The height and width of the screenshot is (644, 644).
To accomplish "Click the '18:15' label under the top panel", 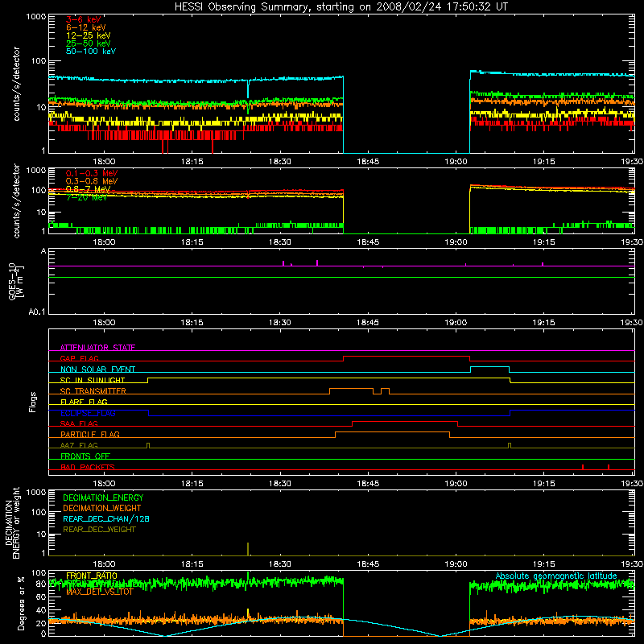I will point(192,162).
